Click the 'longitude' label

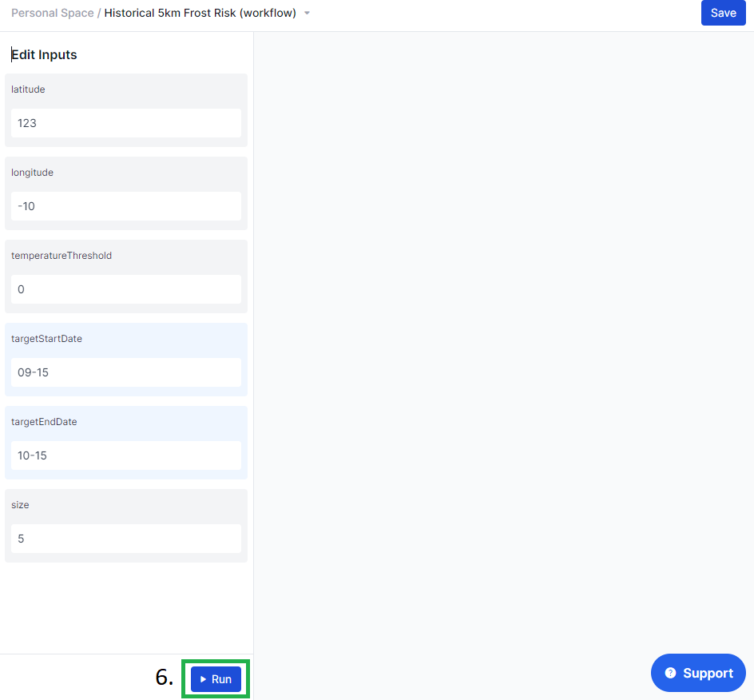click(32, 173)
